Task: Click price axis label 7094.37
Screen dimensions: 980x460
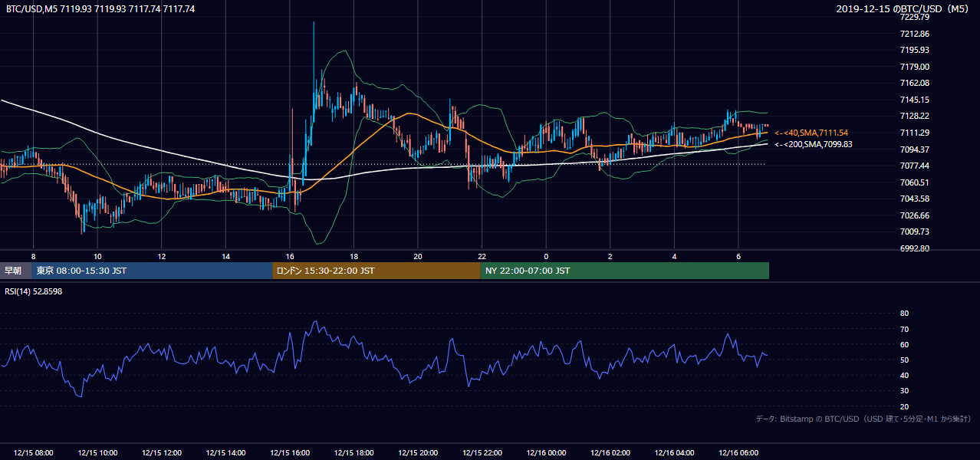Action: click(x=915, y=149)
